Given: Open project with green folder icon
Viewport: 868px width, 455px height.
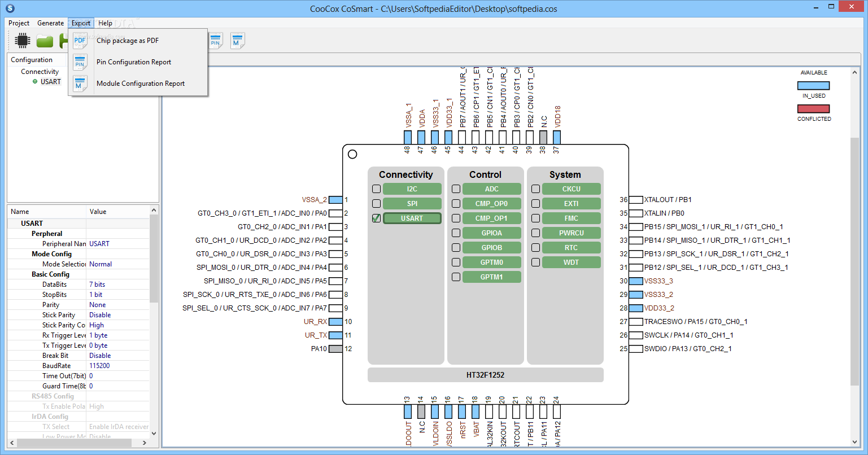Looking at the screenshot, I should (45, 41).
